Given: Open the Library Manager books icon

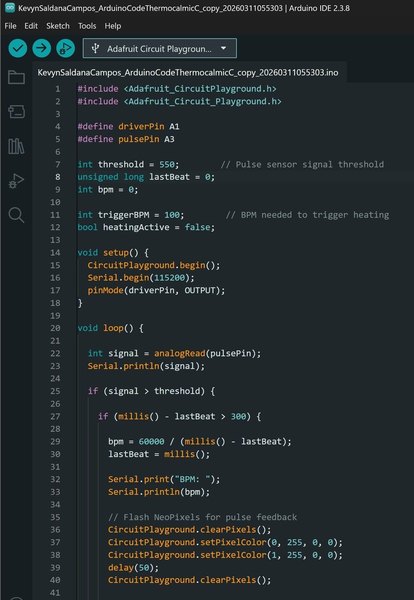Looking at the screenshot, I should tap(16, 146).
